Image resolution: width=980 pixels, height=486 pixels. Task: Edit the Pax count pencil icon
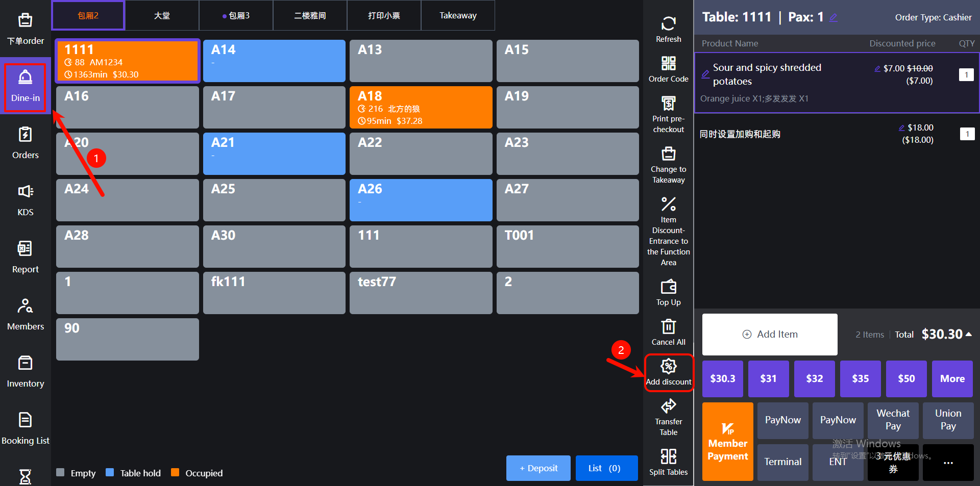[x=833, y=17]
